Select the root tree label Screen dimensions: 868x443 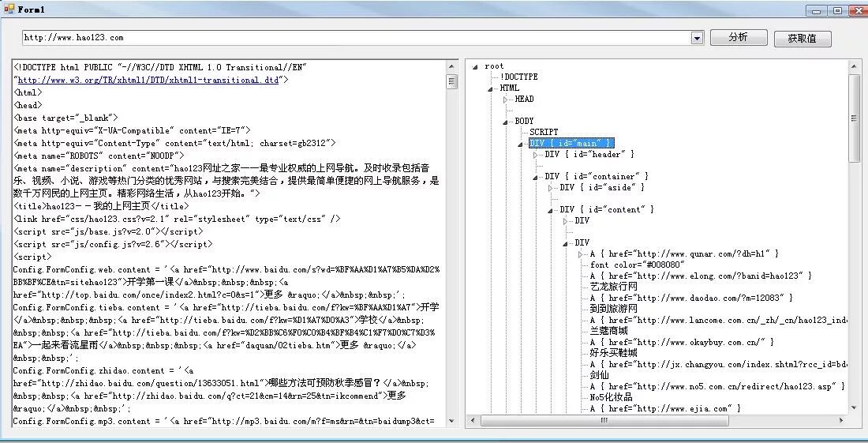(494, 66)
